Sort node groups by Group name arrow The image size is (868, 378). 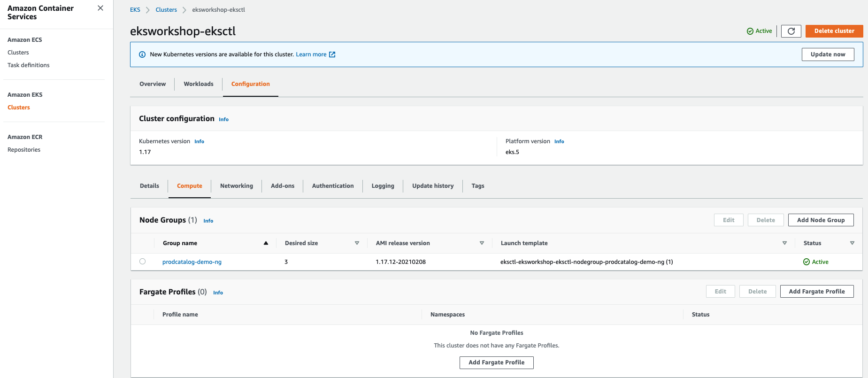266,243
